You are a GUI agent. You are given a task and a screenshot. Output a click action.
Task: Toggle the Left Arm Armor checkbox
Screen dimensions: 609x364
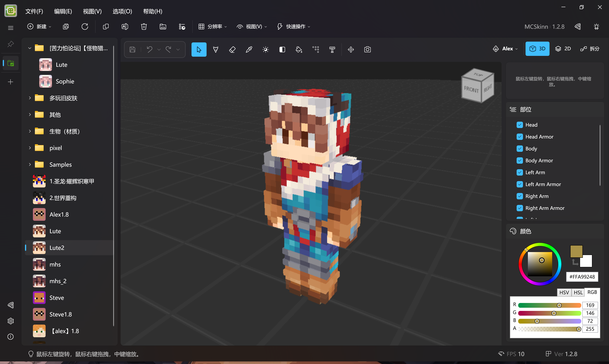[519, 184]
